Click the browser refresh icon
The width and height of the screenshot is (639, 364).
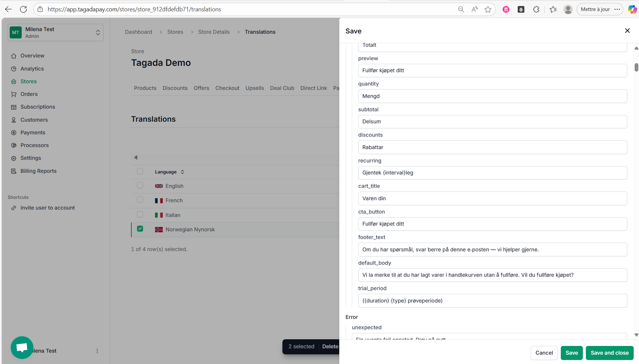pos(23,9)
